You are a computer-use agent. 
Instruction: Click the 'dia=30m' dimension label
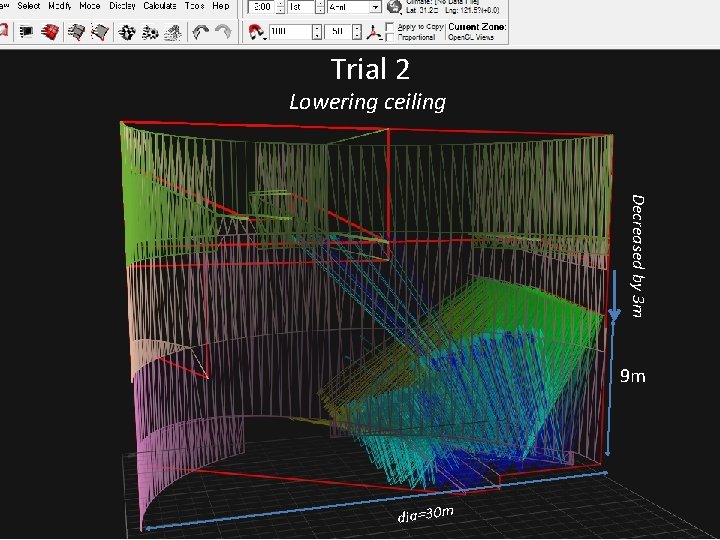426,514
